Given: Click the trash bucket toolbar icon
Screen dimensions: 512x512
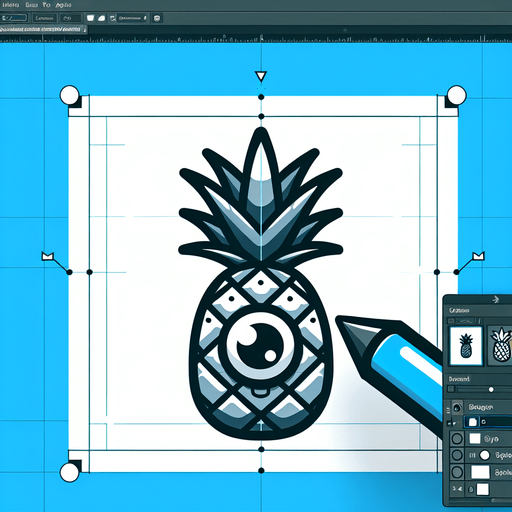Looking at the screenshot, I should tap(157, 18).
